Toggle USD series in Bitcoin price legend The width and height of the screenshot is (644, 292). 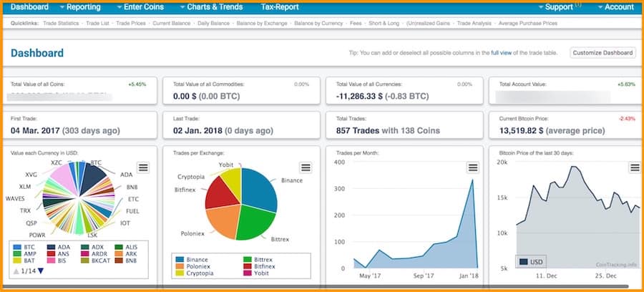[x=531, y=262]
